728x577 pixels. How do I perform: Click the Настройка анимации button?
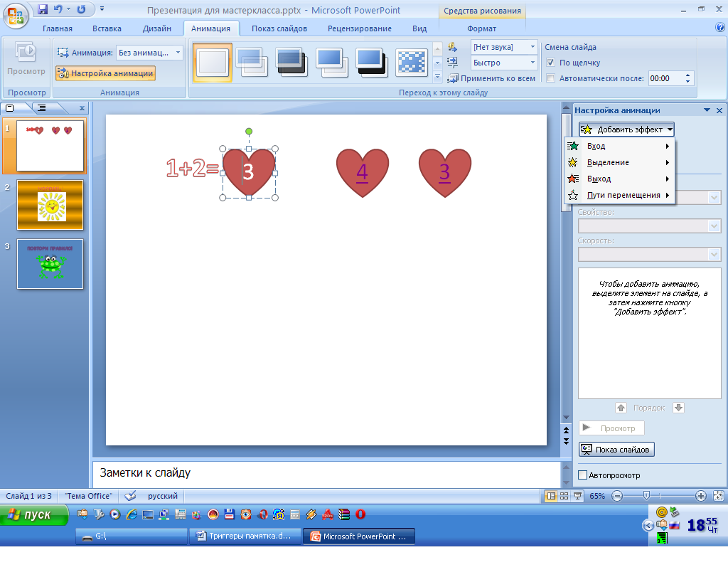(x=105, y=73)
